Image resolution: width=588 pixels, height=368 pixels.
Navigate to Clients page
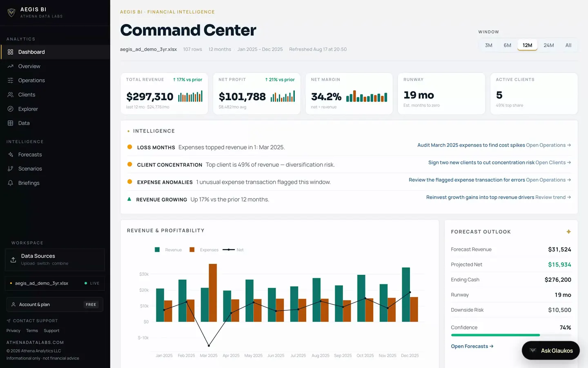(55, 94)
